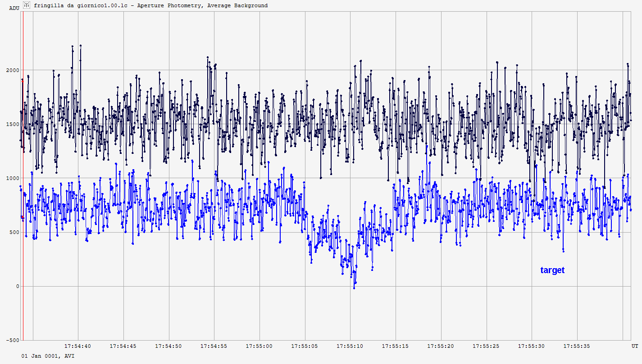Screen dimensions: 642x364
Task: Click the 17:54:45 time label
Action: (x=123, y=346)
